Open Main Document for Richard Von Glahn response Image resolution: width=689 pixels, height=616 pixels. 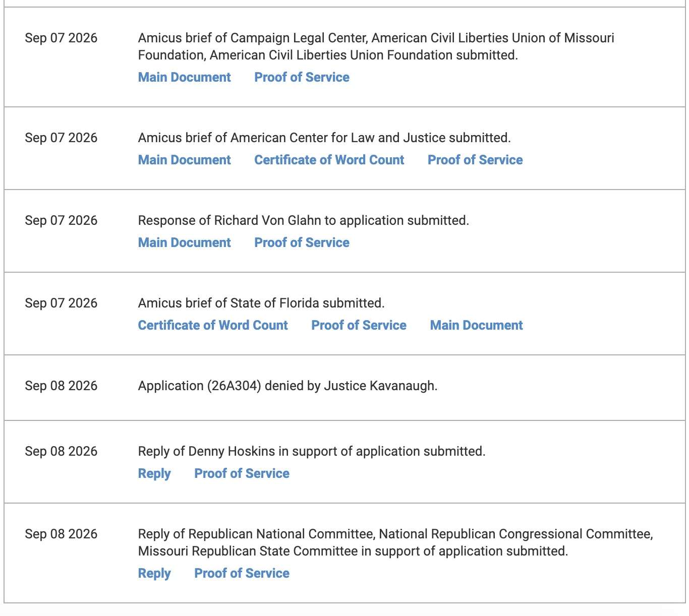[184, 242]
